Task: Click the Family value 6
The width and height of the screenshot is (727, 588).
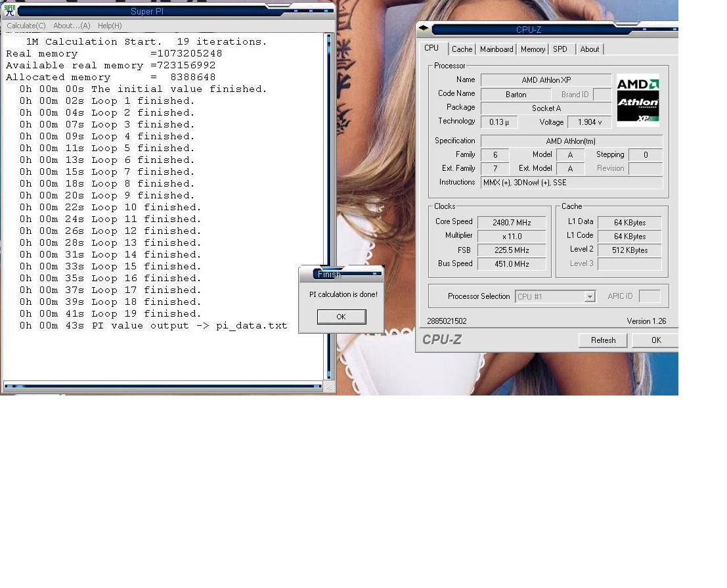Action: click(495, 155)
